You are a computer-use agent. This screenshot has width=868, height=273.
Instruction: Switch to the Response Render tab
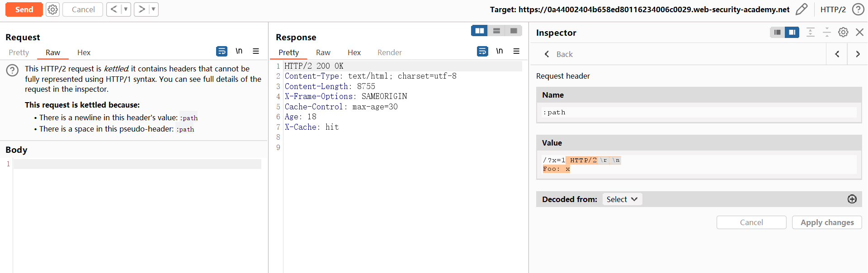click(389, 52)
